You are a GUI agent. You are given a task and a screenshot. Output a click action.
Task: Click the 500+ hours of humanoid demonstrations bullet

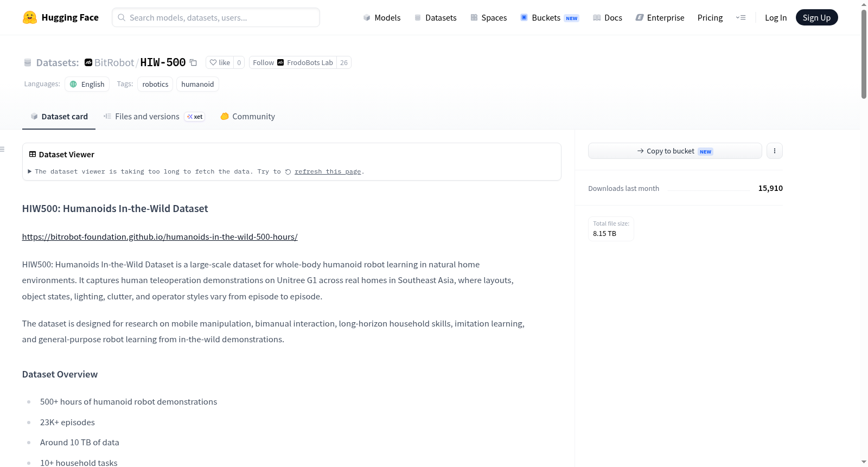[x=129, y=401]
